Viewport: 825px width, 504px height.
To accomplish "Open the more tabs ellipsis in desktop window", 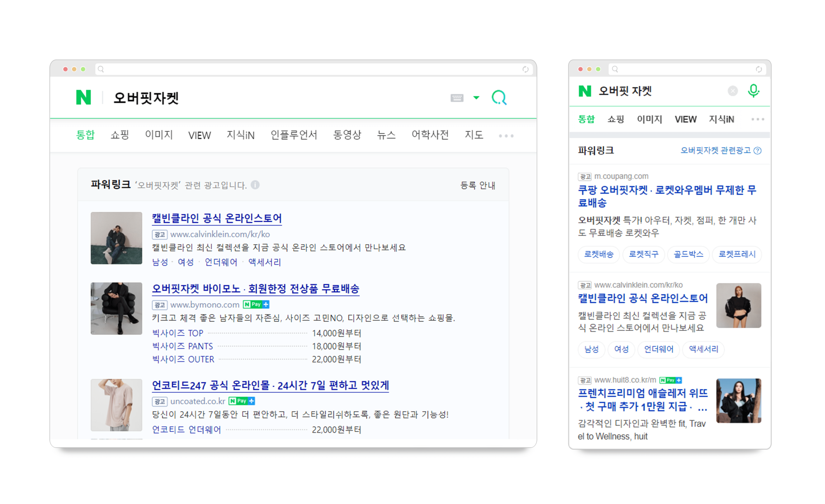I will click(506, 136).
